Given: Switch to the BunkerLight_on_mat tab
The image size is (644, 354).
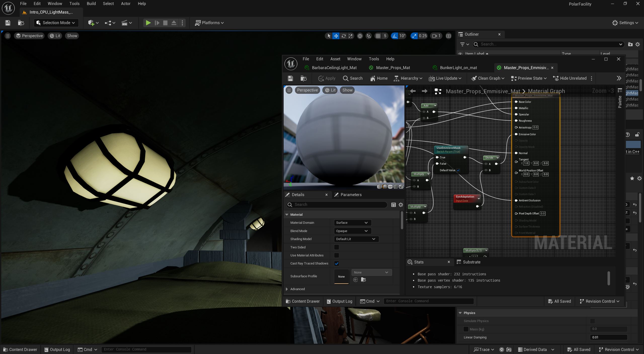Looking at the screenshot, I should [x=458, y=68].
